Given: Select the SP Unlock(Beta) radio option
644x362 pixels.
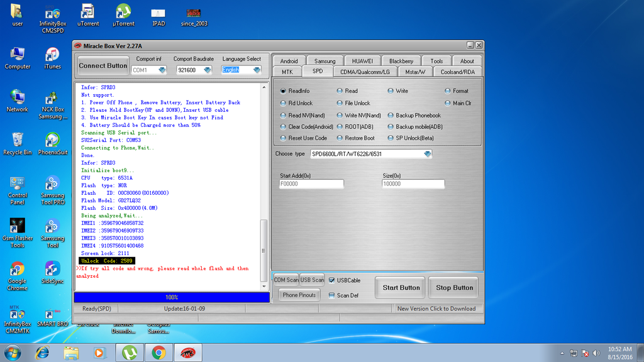Looking at the screenshot, I should (411, 138).
